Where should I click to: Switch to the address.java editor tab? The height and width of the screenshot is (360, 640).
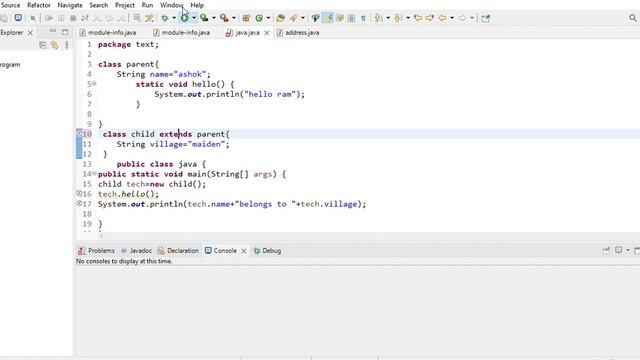(298, 33)
